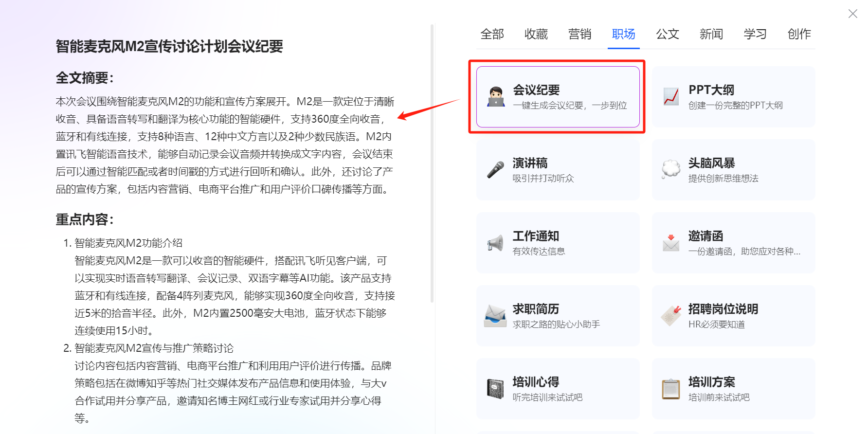
Task: Choose the 培训方案 template card
Action: tap(734, 389)
